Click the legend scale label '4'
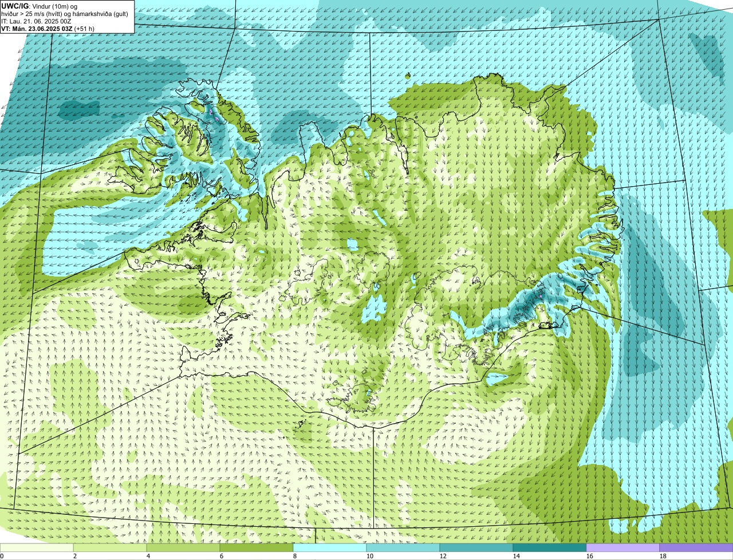 (x=149, y=556)
